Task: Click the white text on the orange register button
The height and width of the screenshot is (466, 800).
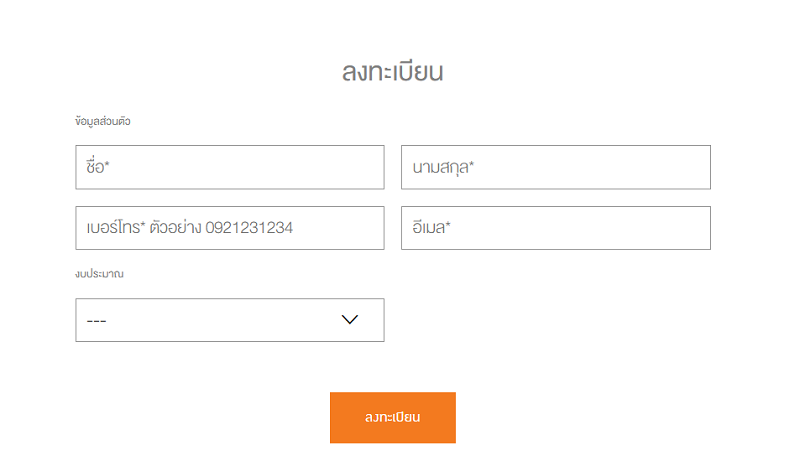Action: click(x=392, y=418)
